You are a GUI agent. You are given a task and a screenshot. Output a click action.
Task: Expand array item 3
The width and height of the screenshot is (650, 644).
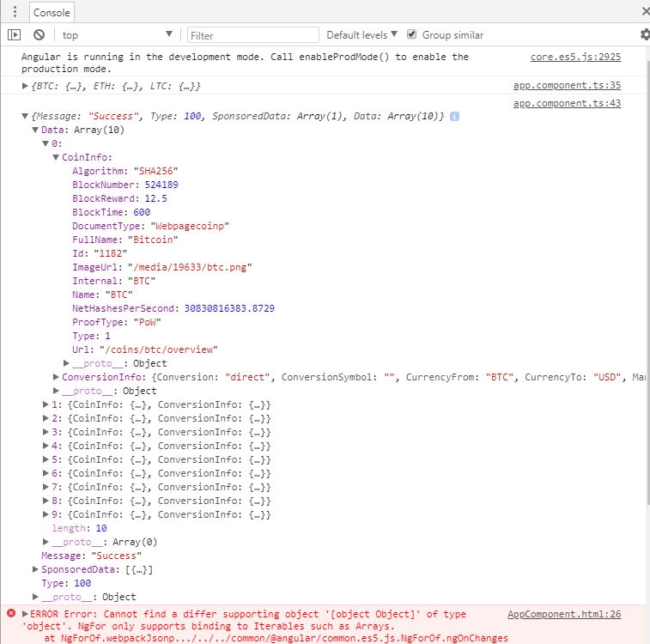pyautogui.click(x=46, y=432)
